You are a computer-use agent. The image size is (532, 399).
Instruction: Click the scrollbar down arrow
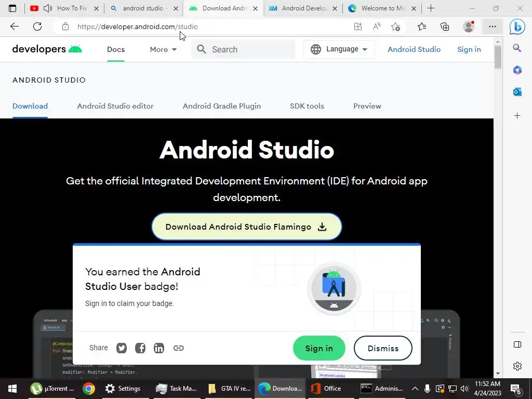click(498, 374)
